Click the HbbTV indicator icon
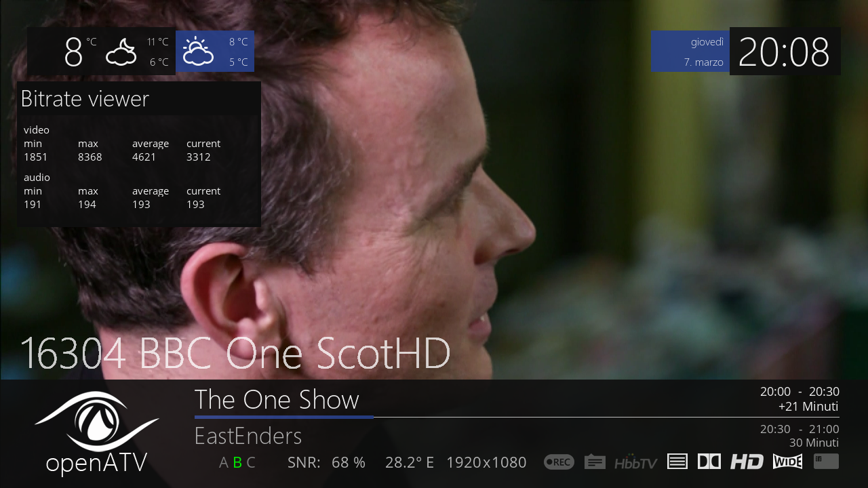Image resolution: width=868 pixels, height=488 pixels. [636, 462]
